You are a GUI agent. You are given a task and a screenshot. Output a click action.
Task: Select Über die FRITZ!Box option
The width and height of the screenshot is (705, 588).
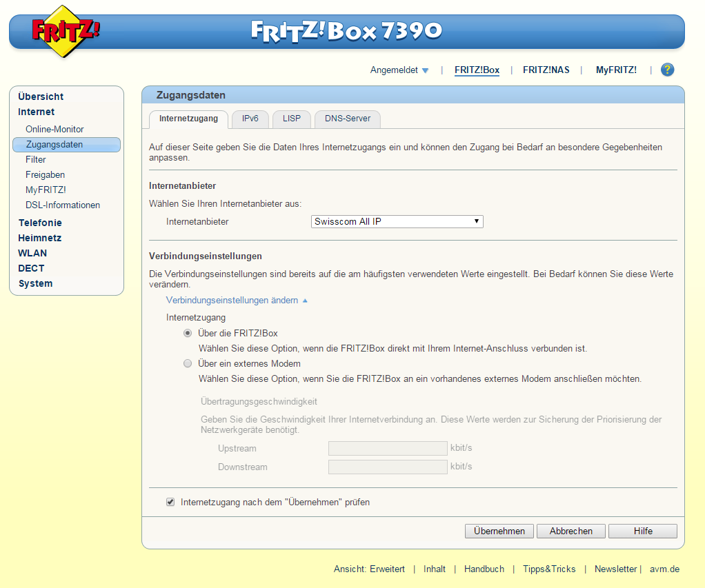pos(188,333)
